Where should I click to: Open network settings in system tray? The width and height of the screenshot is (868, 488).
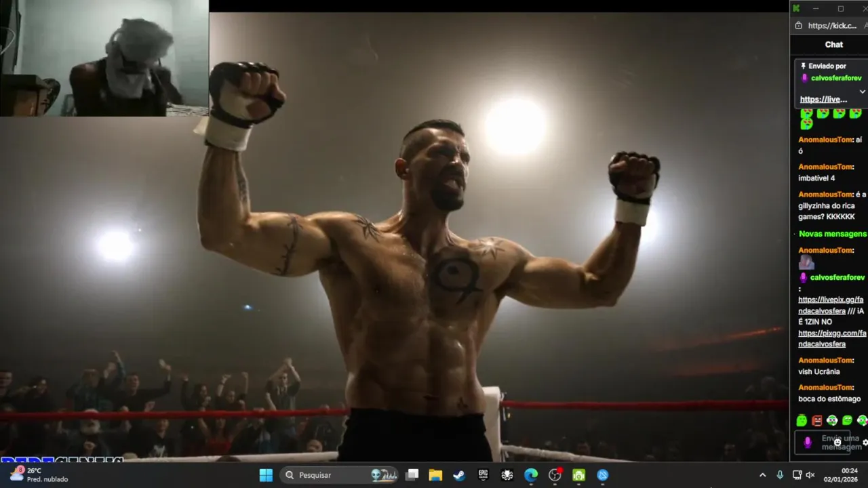point(797,475)
